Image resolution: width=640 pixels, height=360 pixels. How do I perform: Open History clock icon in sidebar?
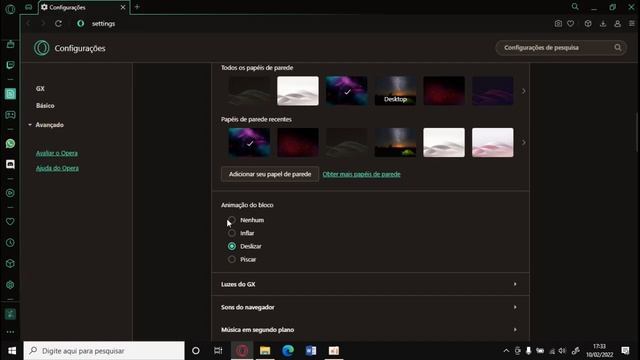tap(10, 242)
